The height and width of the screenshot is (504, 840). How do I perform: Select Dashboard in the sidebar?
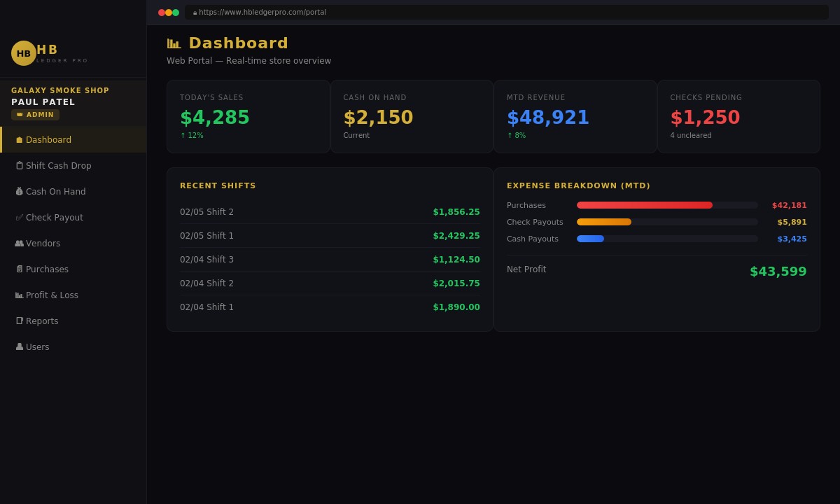(x=48, y=139)
